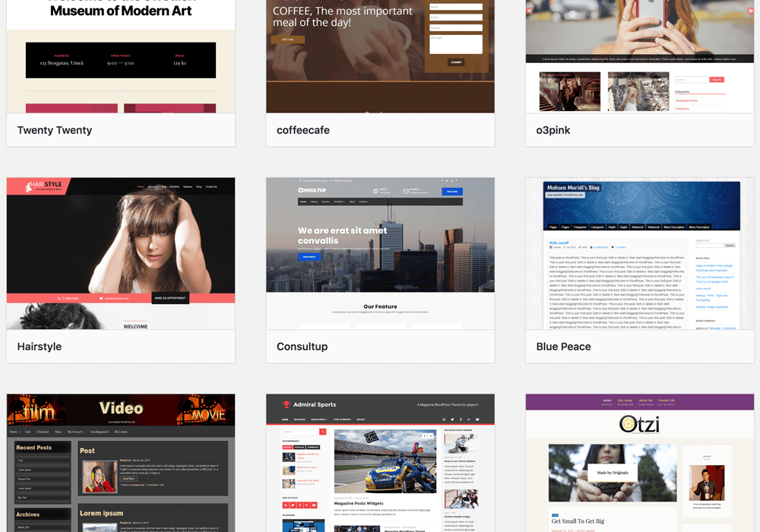This screenshot has width=760, height=532.
Task: Click the Message text area in coffeecafe form
Action: (456, 44)
